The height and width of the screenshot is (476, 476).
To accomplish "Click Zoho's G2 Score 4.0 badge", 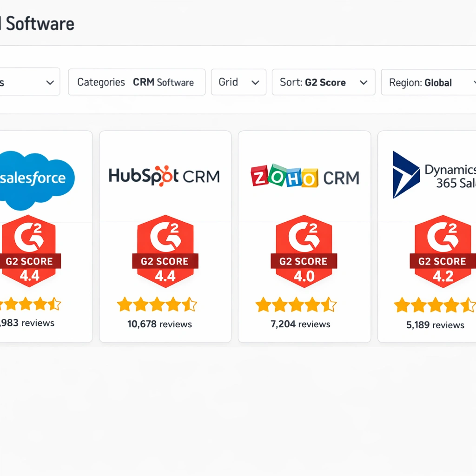I will (x=304, y=252).
